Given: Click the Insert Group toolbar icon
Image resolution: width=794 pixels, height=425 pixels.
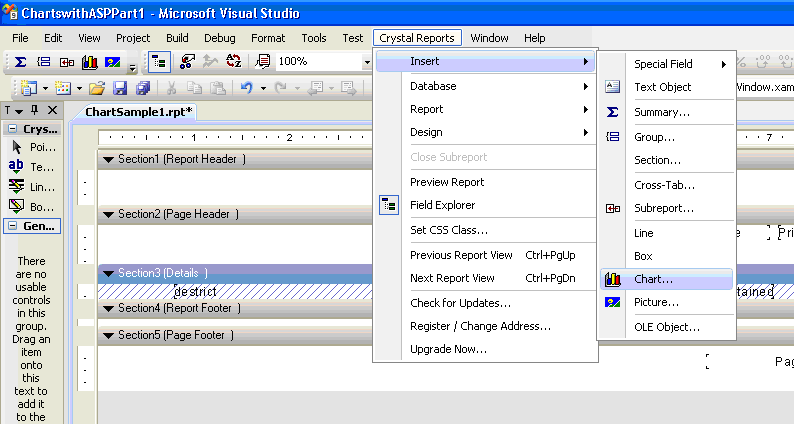Looking at the screenshot, I should [44, 62].
